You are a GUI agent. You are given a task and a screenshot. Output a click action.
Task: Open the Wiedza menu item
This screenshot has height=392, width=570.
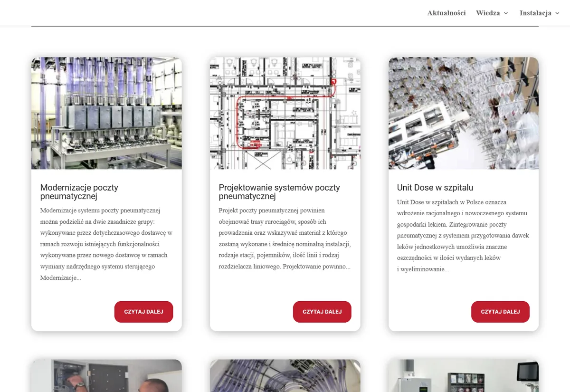[488, 13]
